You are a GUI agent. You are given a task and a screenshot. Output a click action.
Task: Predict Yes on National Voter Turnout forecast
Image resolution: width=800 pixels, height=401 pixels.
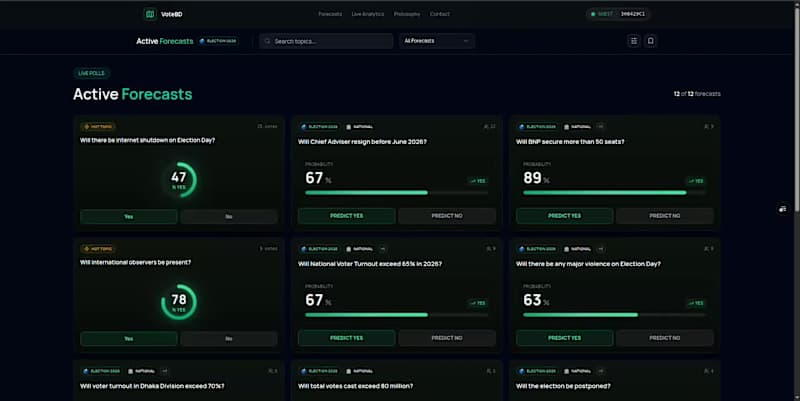(346, 338)
